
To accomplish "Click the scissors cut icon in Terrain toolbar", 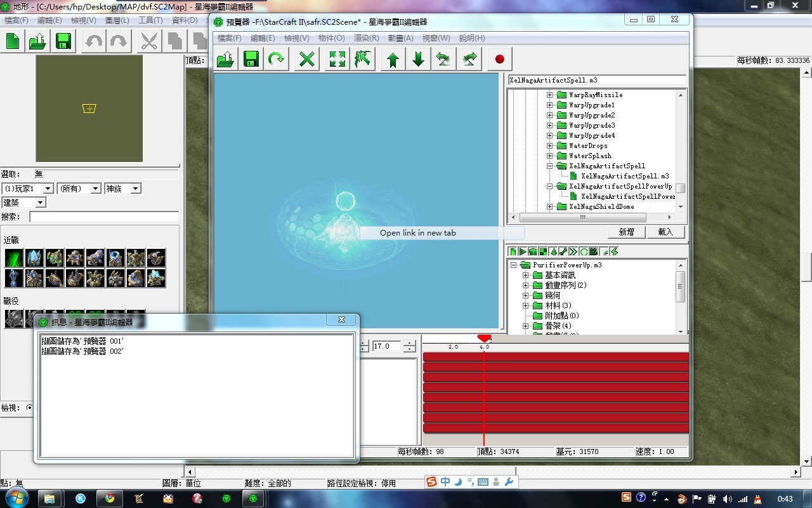I will pyautogui.click(x=149, y=42).
